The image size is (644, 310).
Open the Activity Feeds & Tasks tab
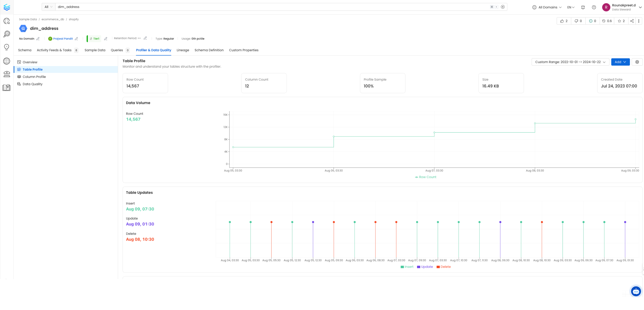pyautogui.click(x=54, y=50)
